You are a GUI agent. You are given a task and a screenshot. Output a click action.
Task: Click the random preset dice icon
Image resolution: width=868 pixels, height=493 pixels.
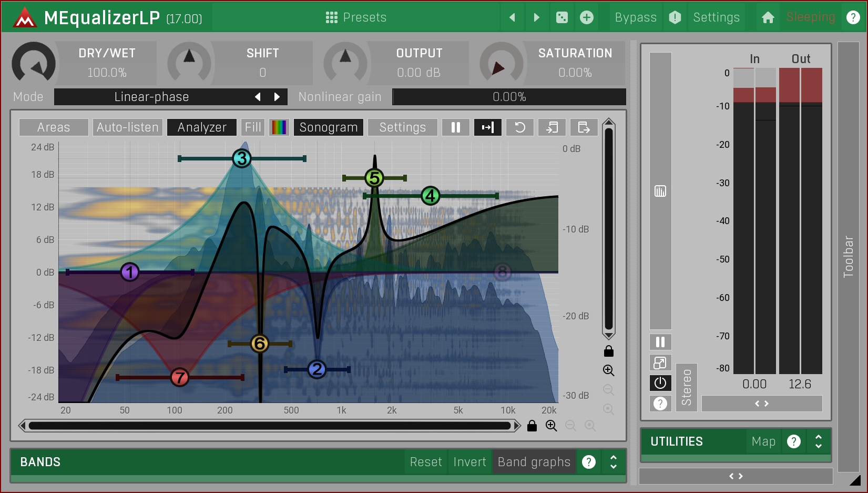(561, 17)
